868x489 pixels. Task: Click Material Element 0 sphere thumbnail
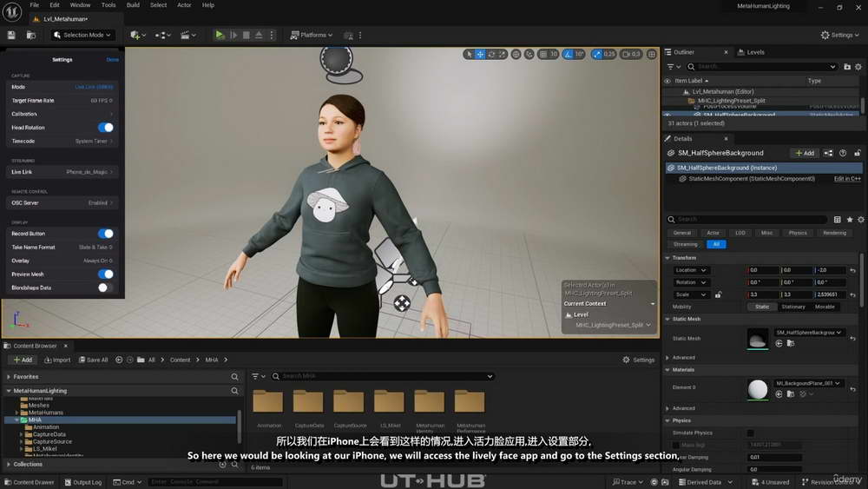(757, 389)
